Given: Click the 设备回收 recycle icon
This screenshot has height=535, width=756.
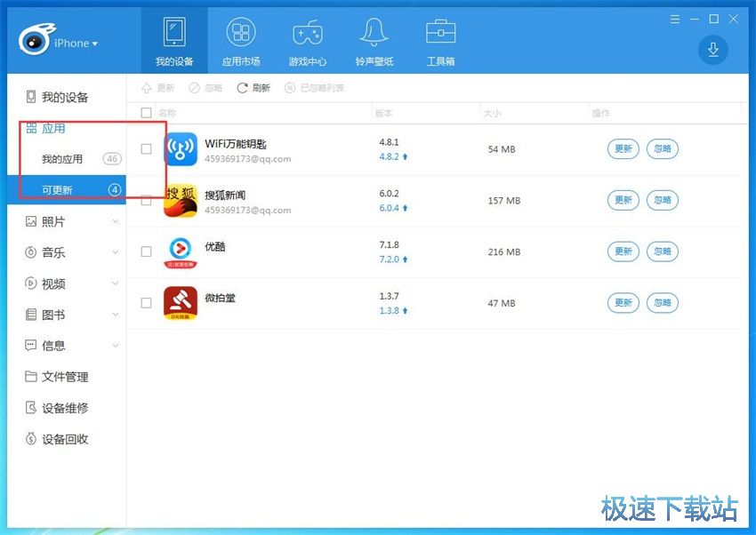Looking at the screenshot, I should click(x=31, y=439).
